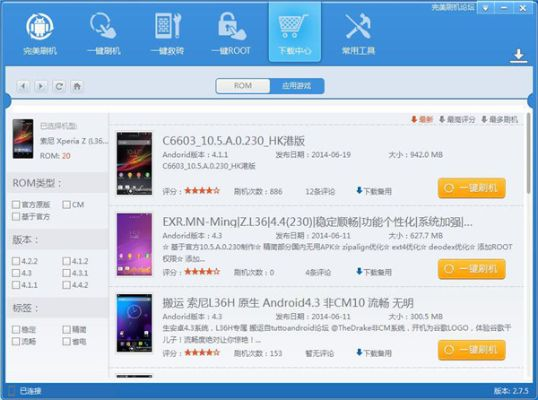Check the 基于官方 ROM type box
This screenshot has width=538, height=400.
tap(16, 216)
